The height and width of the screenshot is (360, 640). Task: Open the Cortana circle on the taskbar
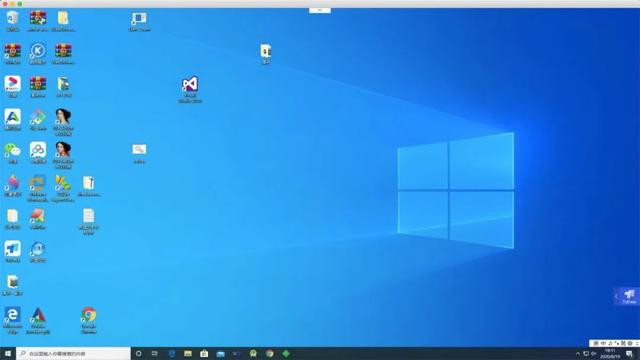pyautogui.click(x=138, y=353)
